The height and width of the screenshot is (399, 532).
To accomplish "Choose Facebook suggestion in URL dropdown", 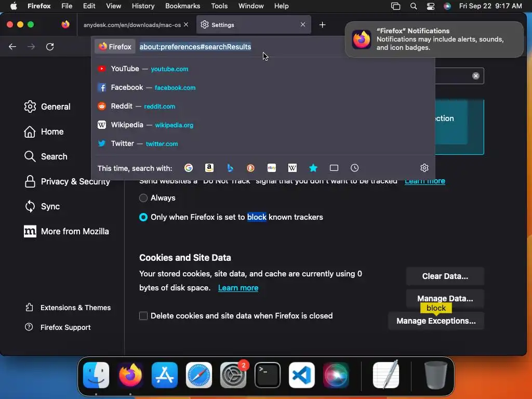I will pos(263,87).
